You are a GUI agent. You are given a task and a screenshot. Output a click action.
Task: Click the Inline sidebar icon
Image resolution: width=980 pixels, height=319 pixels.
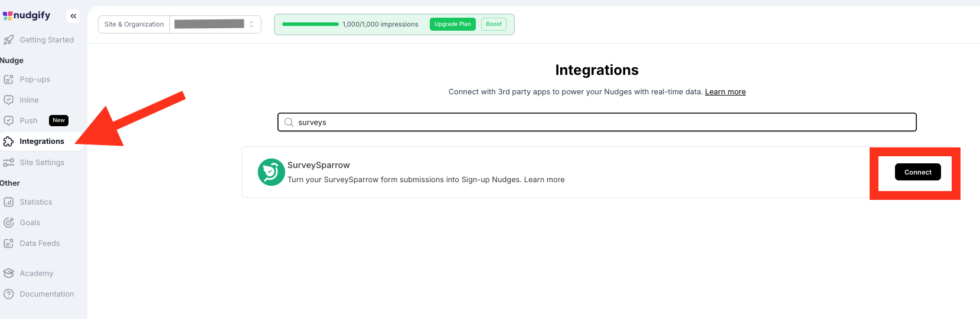[x=8, y=100]
